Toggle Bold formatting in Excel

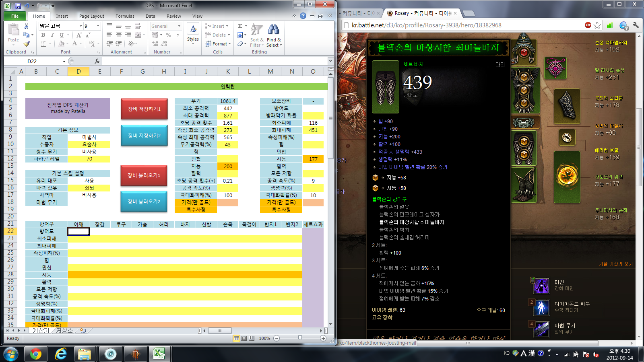43,35
